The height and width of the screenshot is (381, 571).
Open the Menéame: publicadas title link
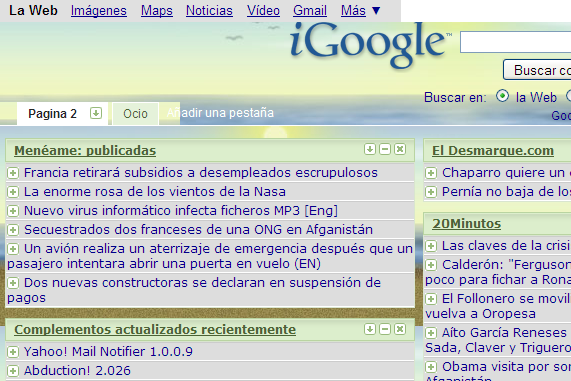point(85,150)
